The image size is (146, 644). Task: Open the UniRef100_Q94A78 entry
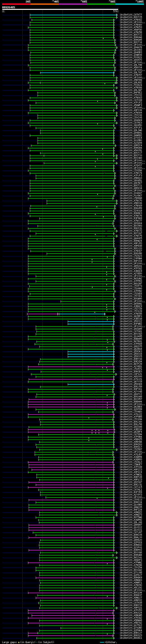coord(131,48)
